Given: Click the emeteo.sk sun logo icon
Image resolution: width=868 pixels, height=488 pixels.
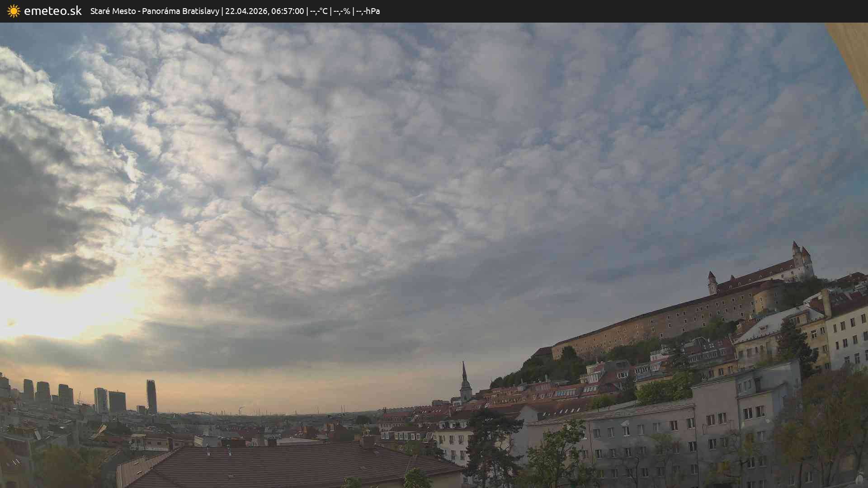Looking at the screenshot, I should point(14,11).
